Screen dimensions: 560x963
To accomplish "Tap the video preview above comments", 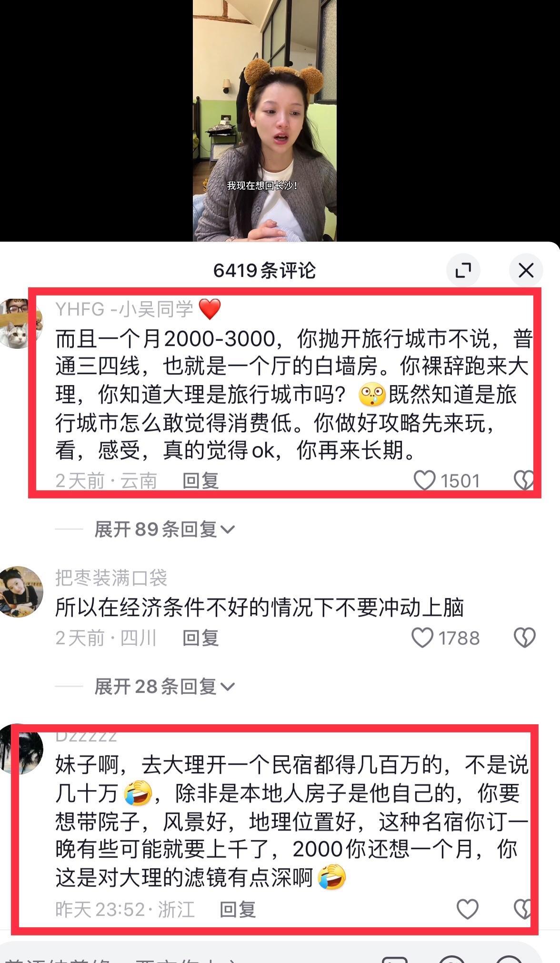I will point(265,121).
